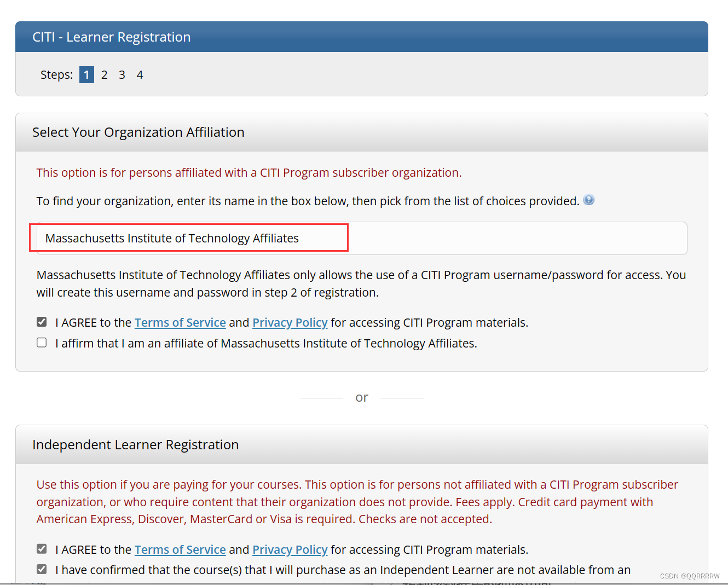
Task: Toggle the confirmed course(s) purchase checkbox
Action: coord(42,569)
